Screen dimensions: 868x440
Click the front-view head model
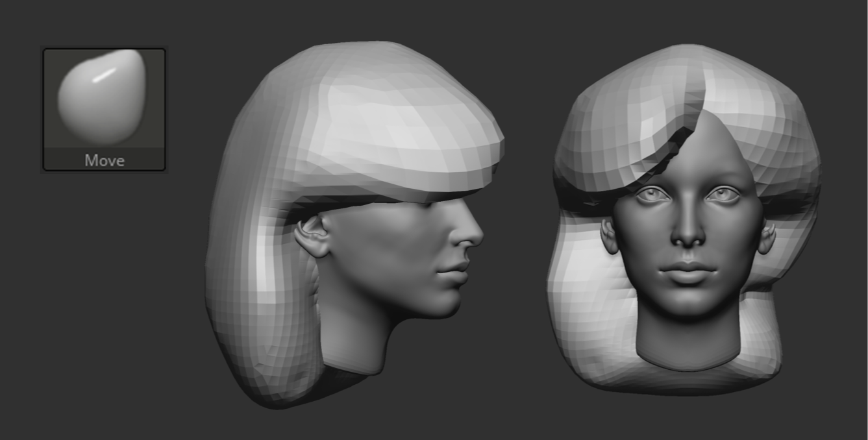[x=684, y=219]
